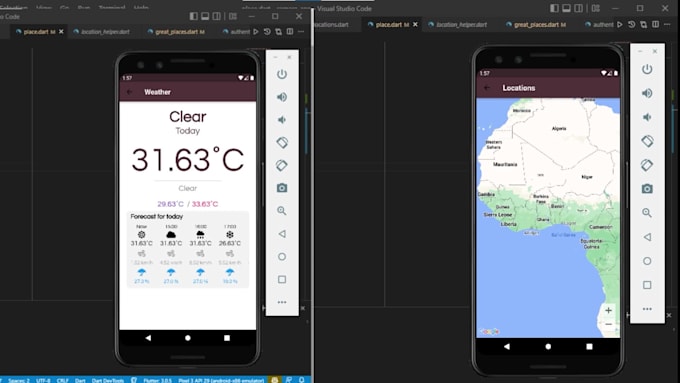Screen dimensions: 680x383
Task: Run file with play icon in right window
Action: point(620,25)
